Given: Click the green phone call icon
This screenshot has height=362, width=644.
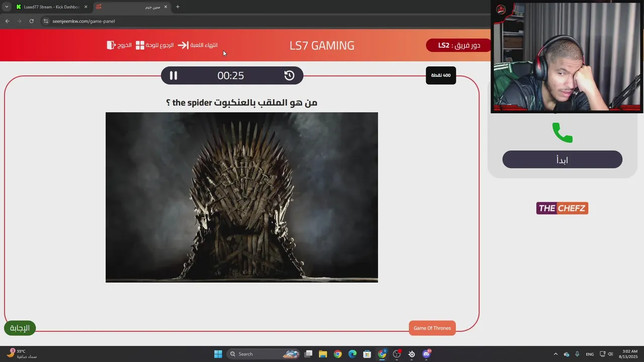Looking at the screenshot, I should click(x=562, y=133).
